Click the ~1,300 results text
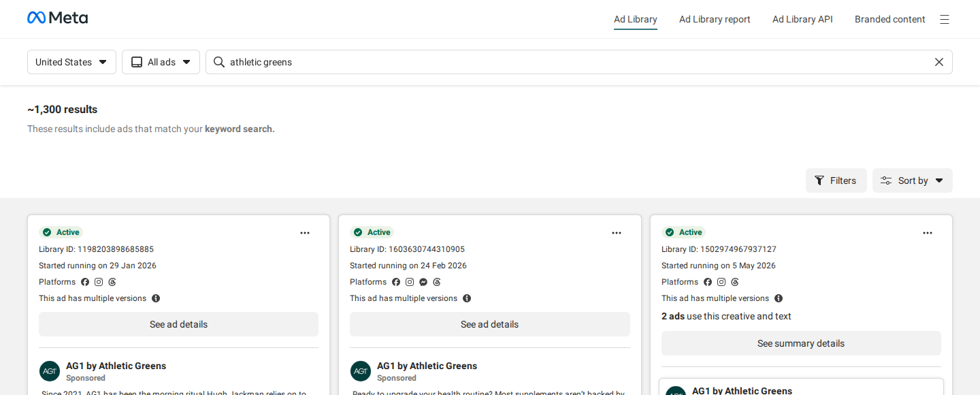This screenshot has width=980, height=395. coord(63,110)
